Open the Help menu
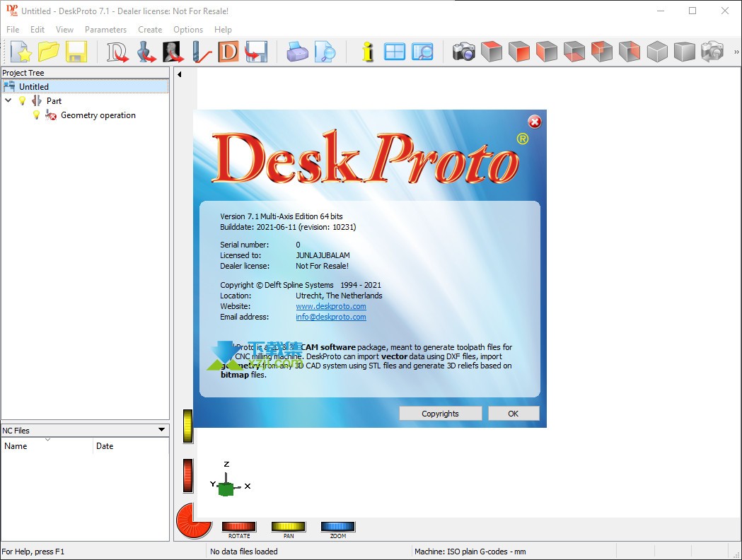The image size is (742, 560). point(223,29)
